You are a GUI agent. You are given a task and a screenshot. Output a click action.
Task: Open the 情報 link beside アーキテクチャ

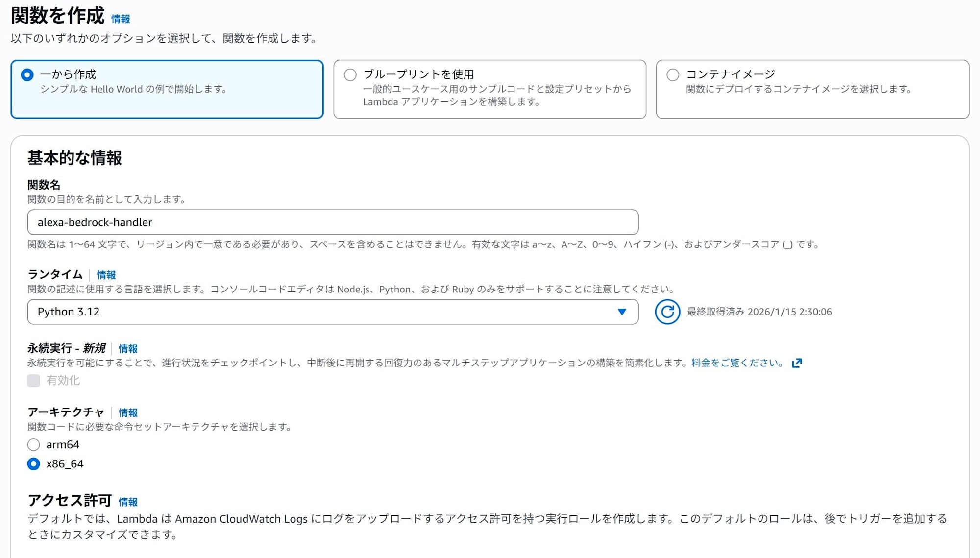click(x=128, y=413)
